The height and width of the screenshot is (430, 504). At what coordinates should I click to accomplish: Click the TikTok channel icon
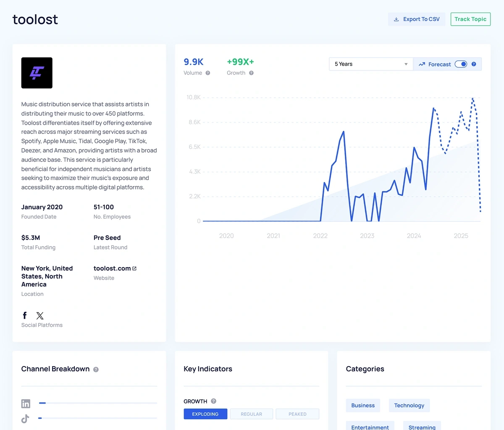(x=25, y=419)
